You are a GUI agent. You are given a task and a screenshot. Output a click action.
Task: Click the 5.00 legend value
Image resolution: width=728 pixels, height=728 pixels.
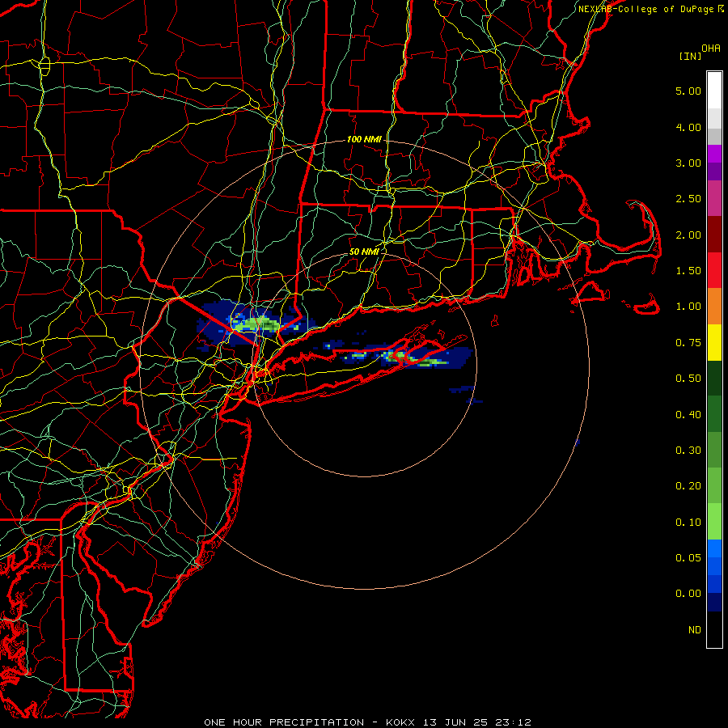688,91
